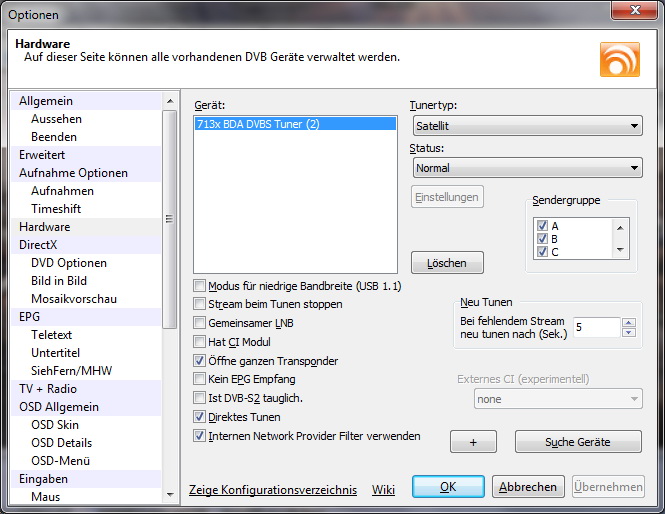Open TV + Radio options page
This screenshot has height=514, width=665.
tap(86, 389)
